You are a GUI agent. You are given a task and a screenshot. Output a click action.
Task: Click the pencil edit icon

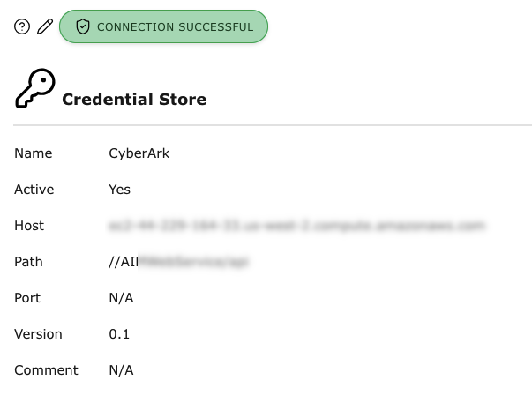45,26
